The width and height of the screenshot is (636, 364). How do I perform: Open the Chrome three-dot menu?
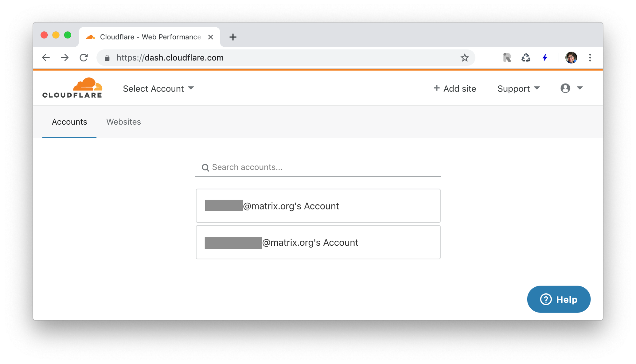click(590, 58)
